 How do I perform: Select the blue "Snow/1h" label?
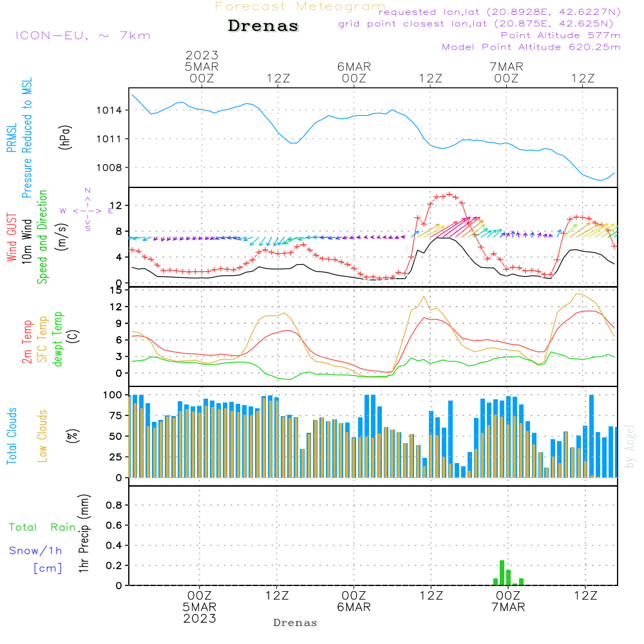coord(35,551)
